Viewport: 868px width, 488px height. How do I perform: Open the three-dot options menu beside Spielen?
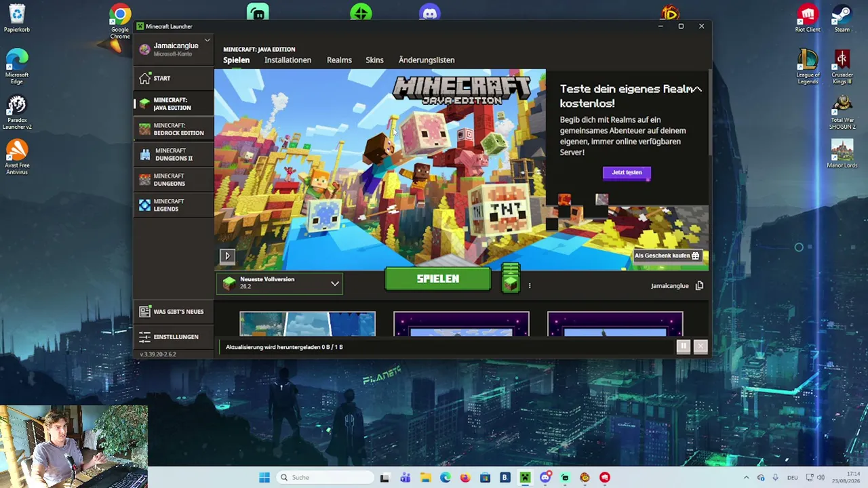(530, 286)
